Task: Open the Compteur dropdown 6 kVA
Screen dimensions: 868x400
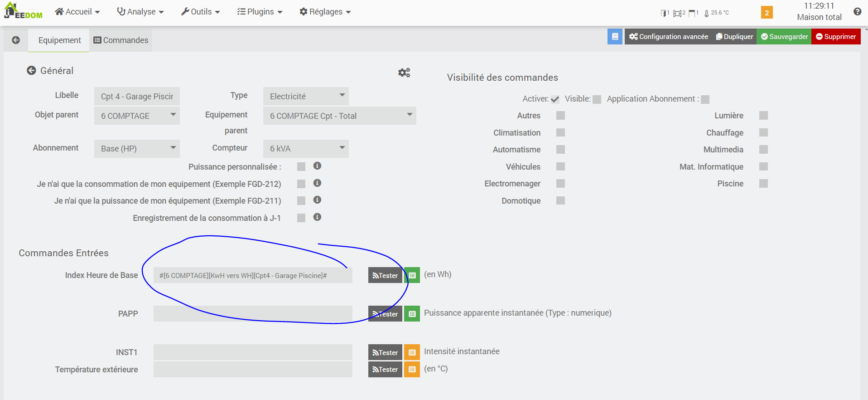Action: tap(306, 148)
